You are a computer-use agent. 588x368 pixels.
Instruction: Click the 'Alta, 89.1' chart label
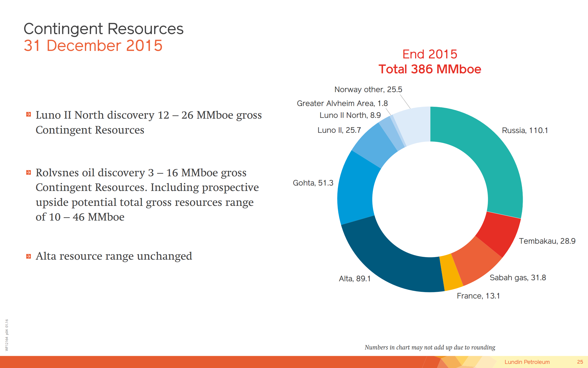tap(355, 279)
